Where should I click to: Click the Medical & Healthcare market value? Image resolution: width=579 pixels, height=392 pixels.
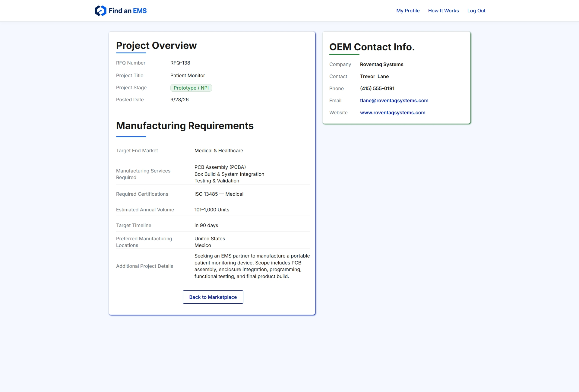(x=219, y=150)
